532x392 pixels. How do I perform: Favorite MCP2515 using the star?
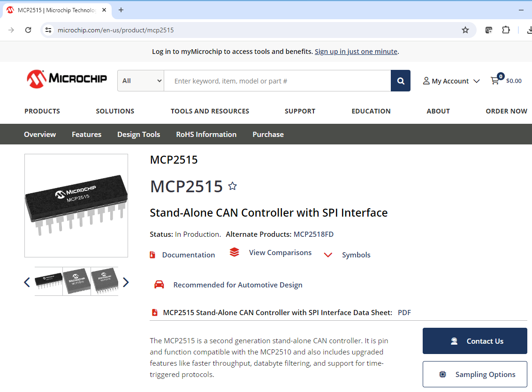coord(232,186)
